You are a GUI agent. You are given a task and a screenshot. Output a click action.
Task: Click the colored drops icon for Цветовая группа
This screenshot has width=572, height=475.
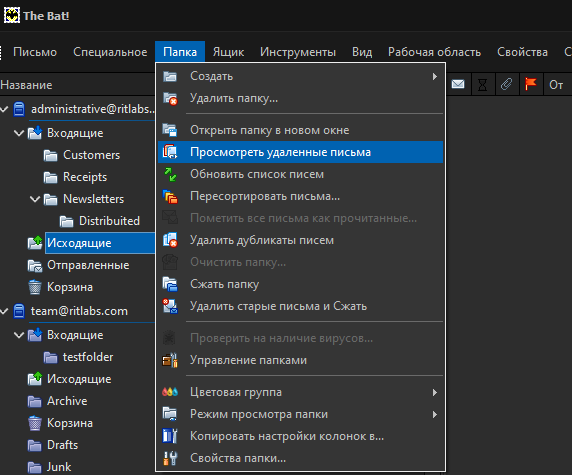tap(170, 392)
